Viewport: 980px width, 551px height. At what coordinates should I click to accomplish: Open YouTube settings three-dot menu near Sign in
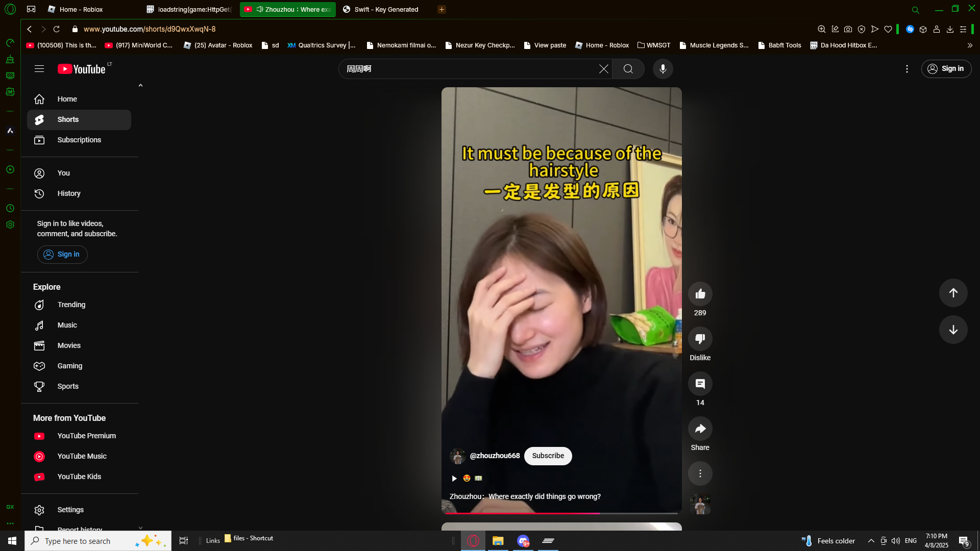coord(906,69)
